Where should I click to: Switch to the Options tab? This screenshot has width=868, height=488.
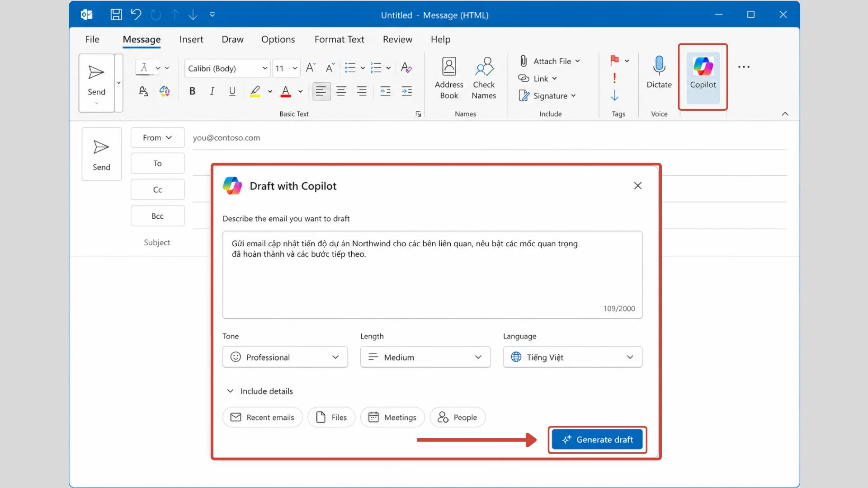[278, 39]
